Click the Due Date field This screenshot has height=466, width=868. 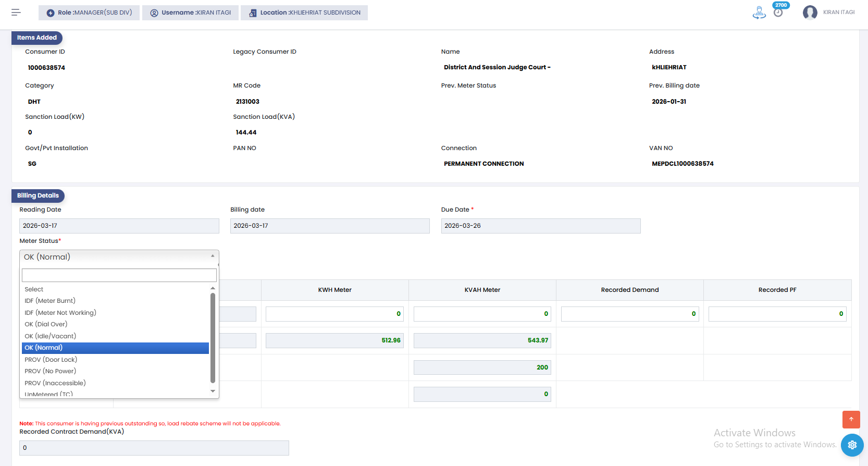point(540,226)
